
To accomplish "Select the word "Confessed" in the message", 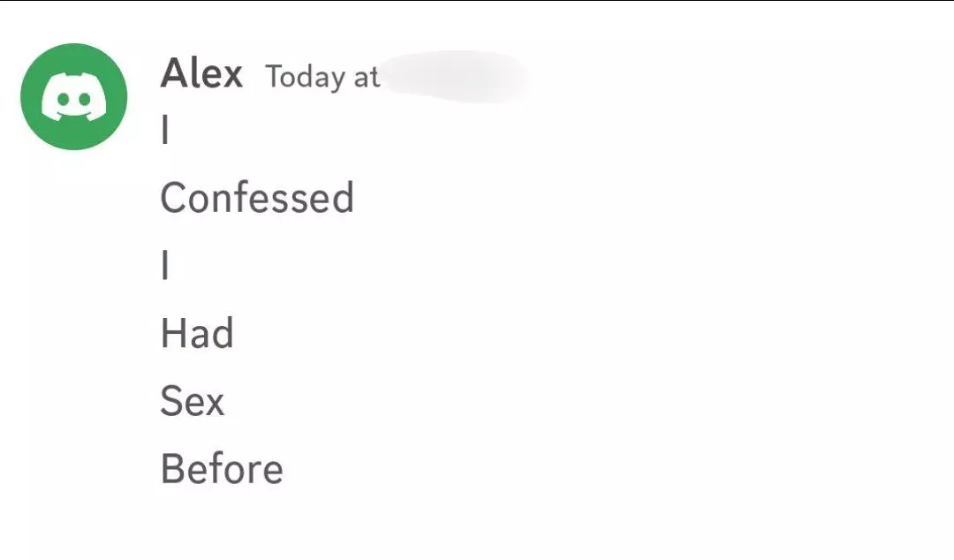I will pos(257,197).
